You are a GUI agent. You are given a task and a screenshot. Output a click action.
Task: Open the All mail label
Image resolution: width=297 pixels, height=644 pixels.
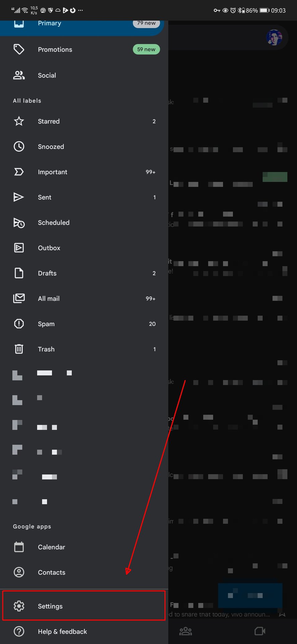click(84, 299)
